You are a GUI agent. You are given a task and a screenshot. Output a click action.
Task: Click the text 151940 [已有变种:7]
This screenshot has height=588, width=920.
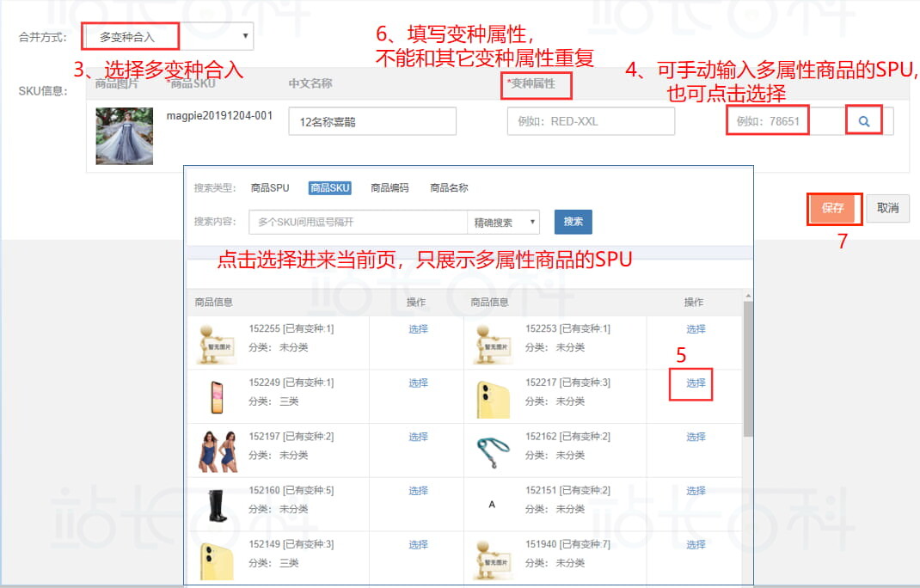[x=567, y=544]
